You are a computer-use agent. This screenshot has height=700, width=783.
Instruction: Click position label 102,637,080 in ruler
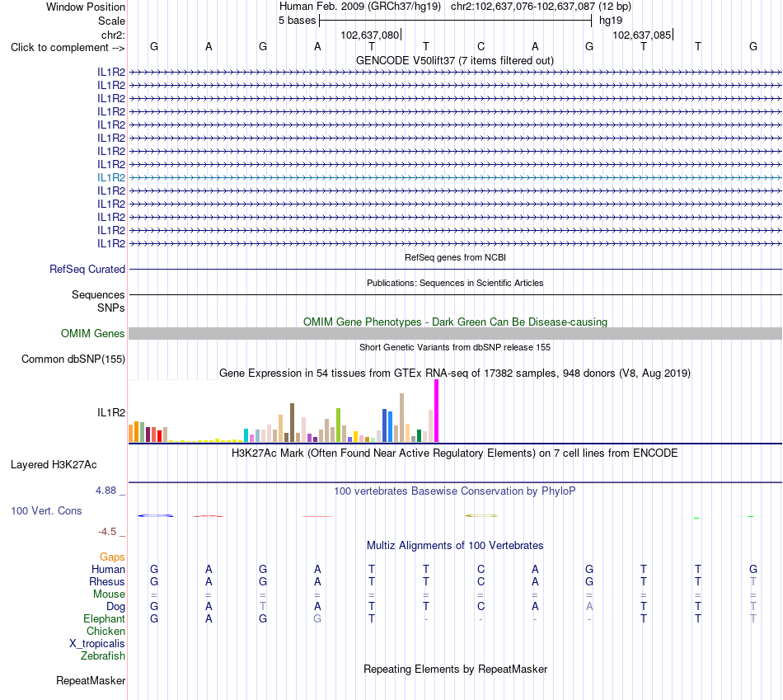pyautogui.click(x=369, y=35)
